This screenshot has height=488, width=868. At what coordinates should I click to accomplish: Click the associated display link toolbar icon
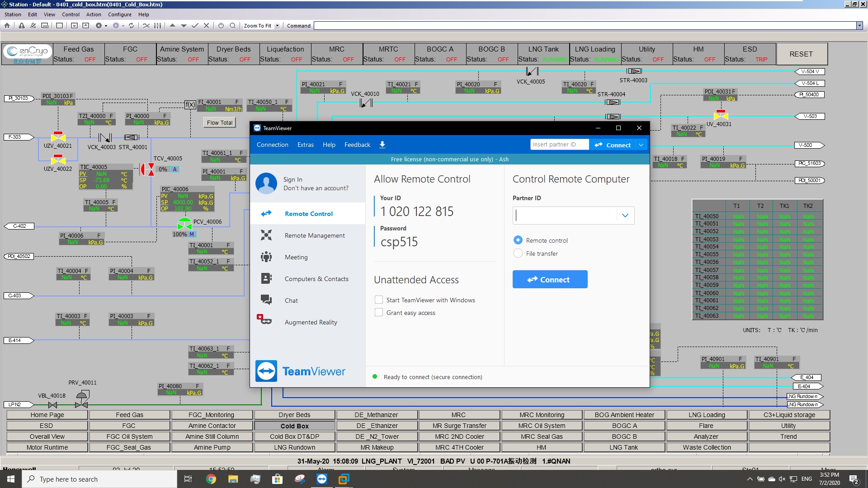(x=45, y=26)
